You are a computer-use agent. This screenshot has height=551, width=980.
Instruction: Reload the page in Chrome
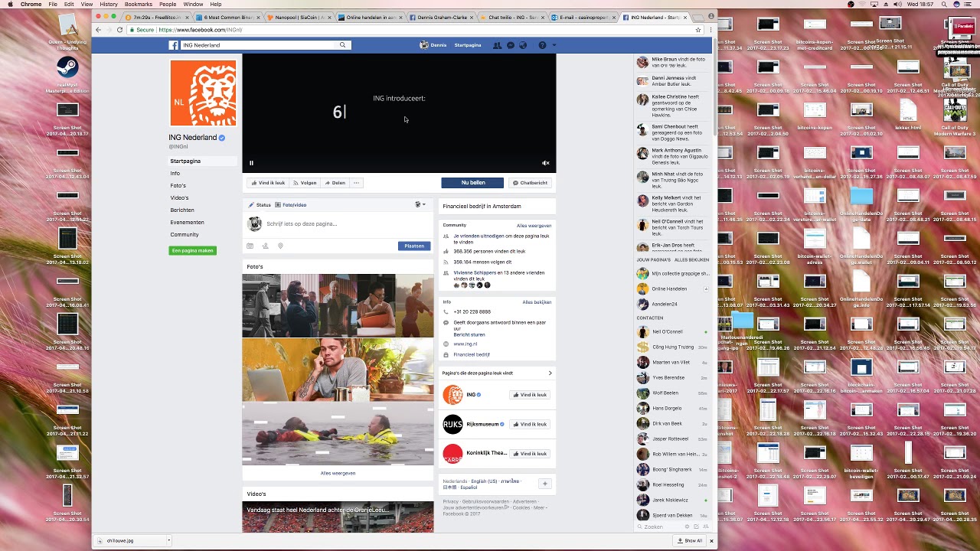click(119, 30)
